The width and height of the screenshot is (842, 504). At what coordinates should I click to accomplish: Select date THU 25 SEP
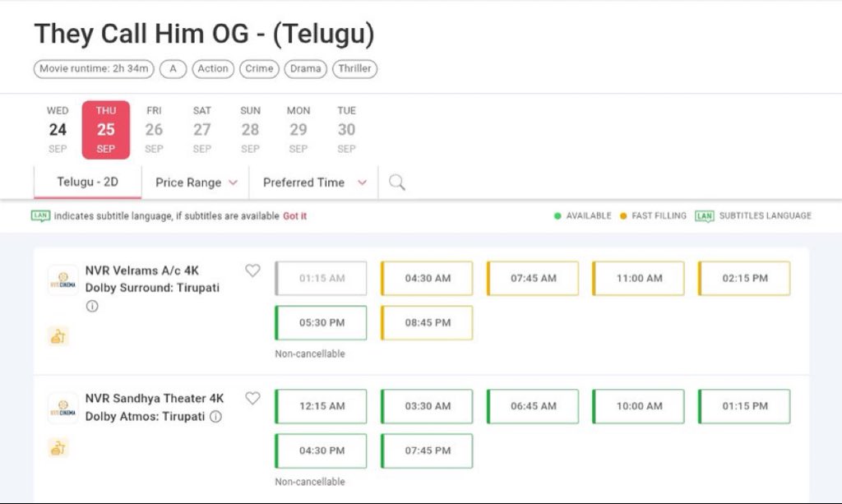click(106, 129)
